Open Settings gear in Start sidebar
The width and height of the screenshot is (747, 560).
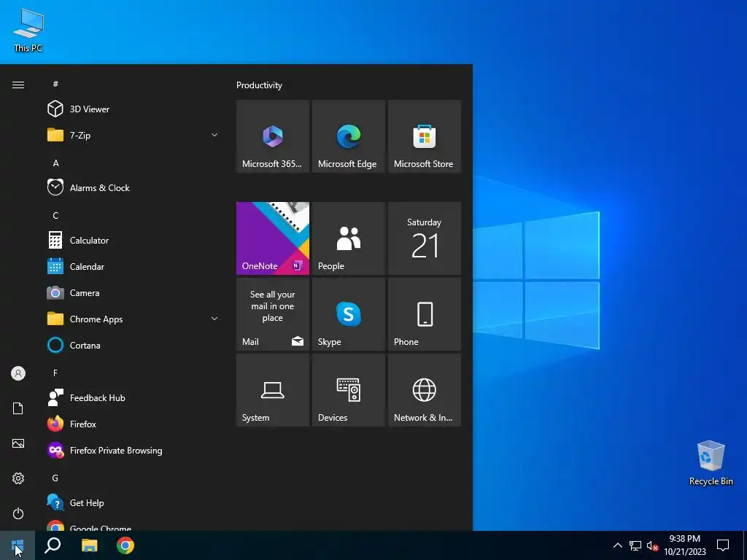coord(18,478)
